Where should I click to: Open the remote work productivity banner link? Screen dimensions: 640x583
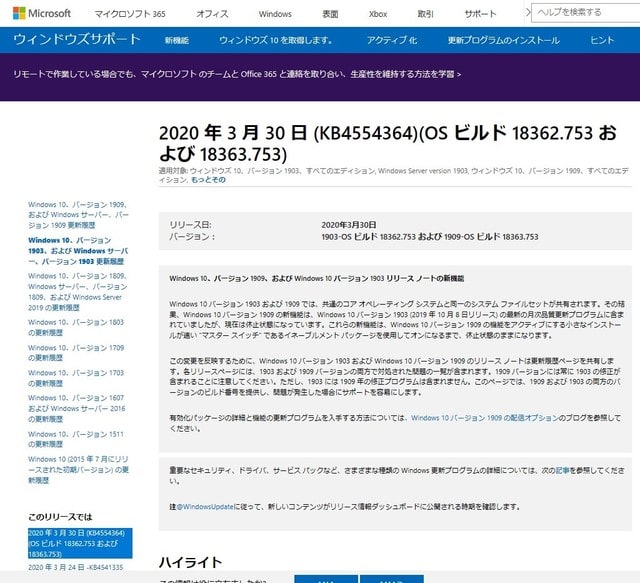click(x=237, y=74)
